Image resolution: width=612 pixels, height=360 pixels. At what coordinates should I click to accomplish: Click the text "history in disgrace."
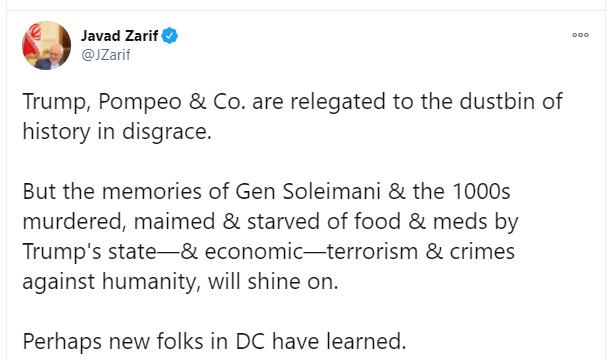tap(117, 132)
